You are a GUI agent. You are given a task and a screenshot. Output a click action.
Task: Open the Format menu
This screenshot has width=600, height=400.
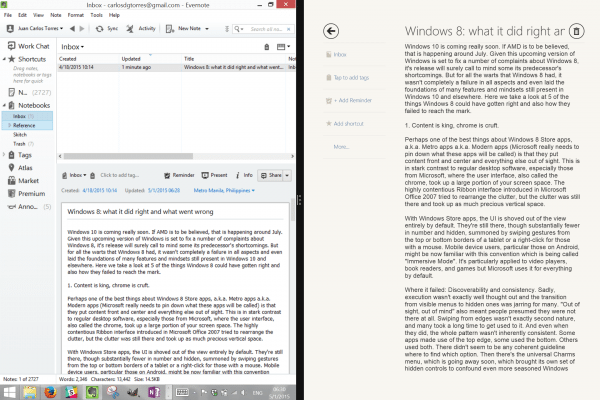[75, 15]
